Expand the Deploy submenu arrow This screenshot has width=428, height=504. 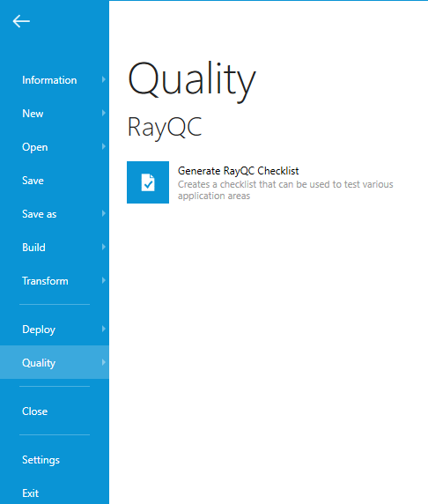click(103, 329)
